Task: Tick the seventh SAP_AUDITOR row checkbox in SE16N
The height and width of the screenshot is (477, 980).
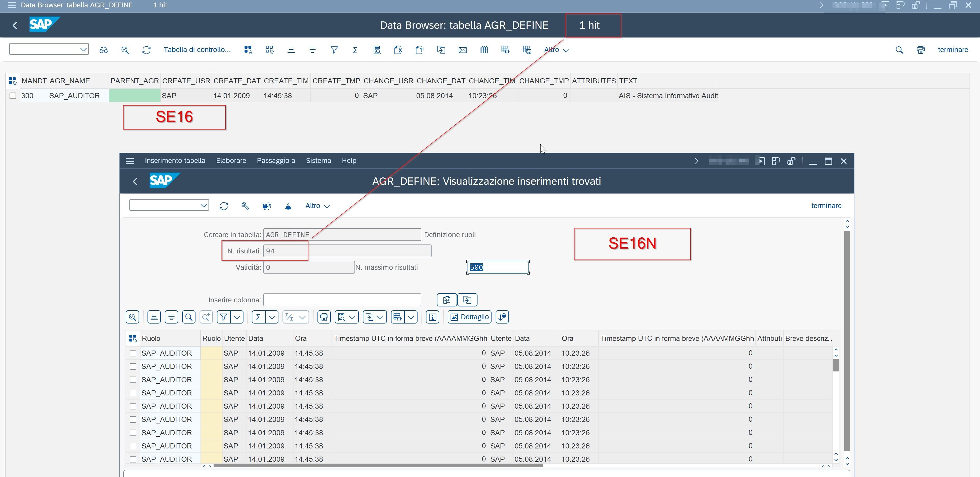Action: point(133,433)
